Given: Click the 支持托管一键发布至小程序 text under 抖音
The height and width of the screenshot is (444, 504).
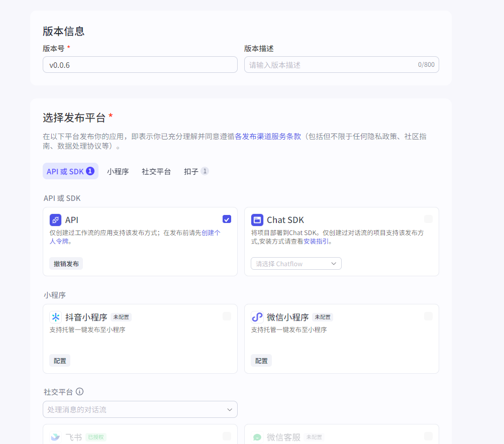Looking at the screenshot, I should (87, 329).
